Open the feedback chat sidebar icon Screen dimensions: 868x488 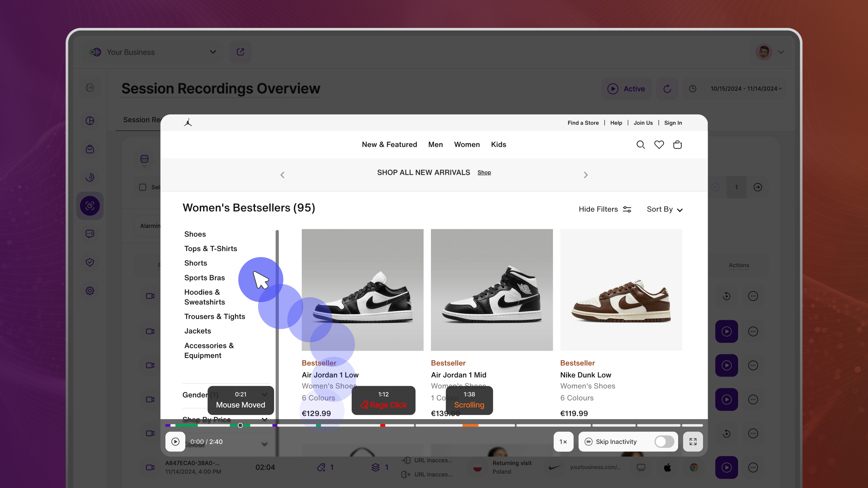[x=90, y=234]
